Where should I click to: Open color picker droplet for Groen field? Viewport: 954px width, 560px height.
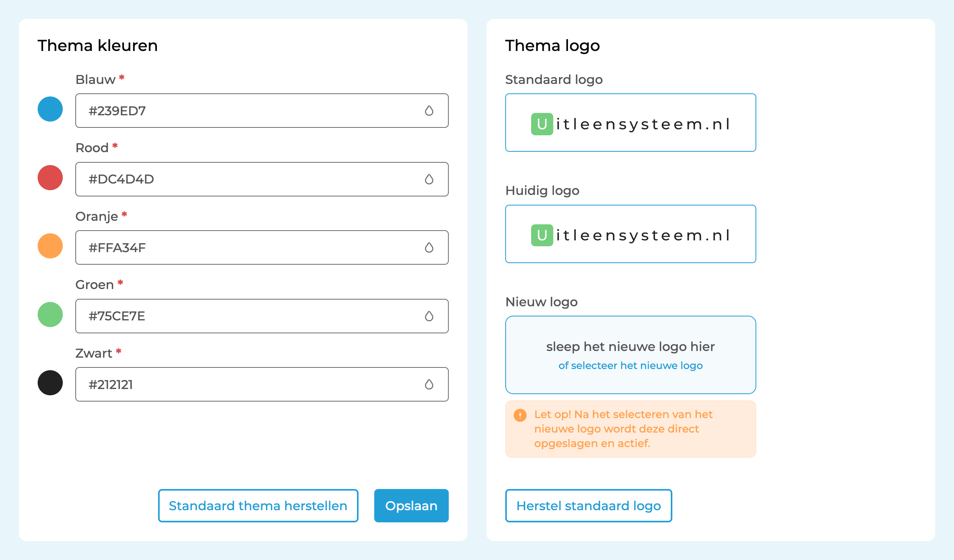pos(429,316)
